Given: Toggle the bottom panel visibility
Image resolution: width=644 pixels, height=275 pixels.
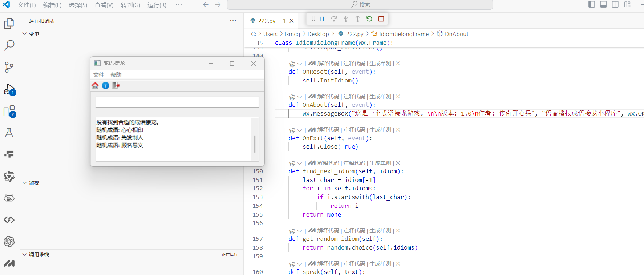Looking at the screenshot, I should coord(603,4).
